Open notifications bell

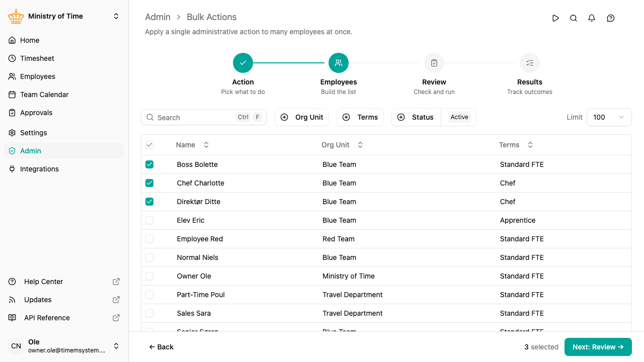click(x=592, y=18)
